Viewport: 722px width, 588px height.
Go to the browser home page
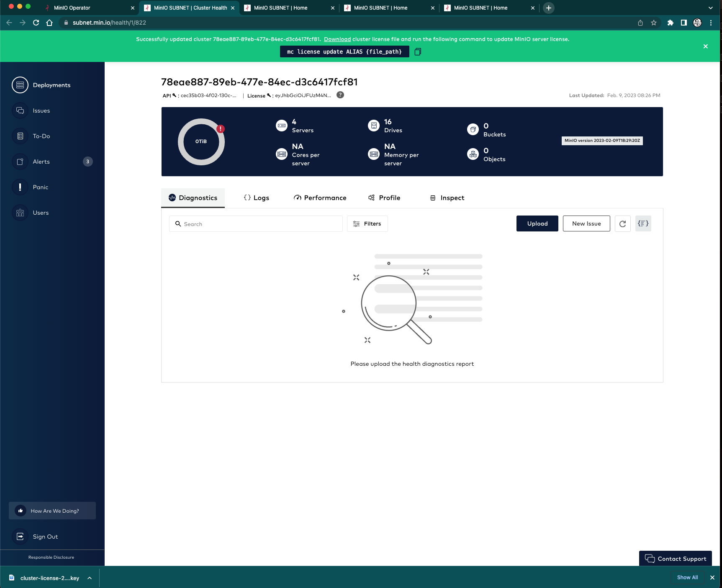pos(49,23)
